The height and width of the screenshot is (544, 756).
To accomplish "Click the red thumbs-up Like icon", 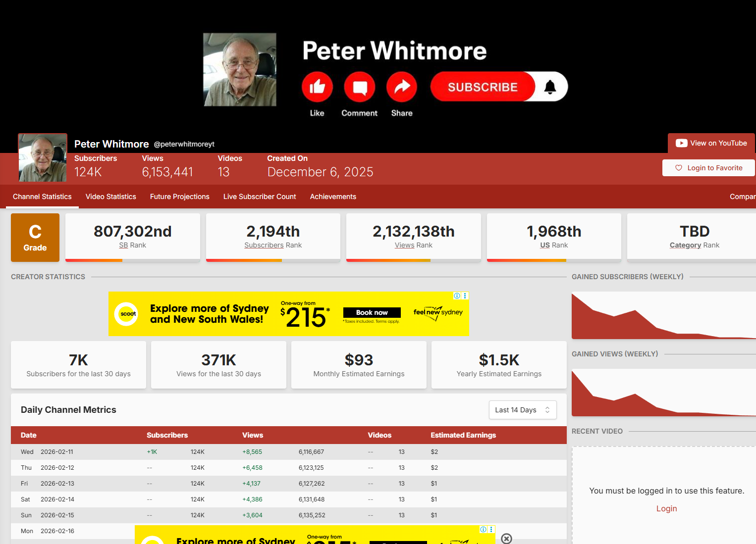I will (317, 87).
